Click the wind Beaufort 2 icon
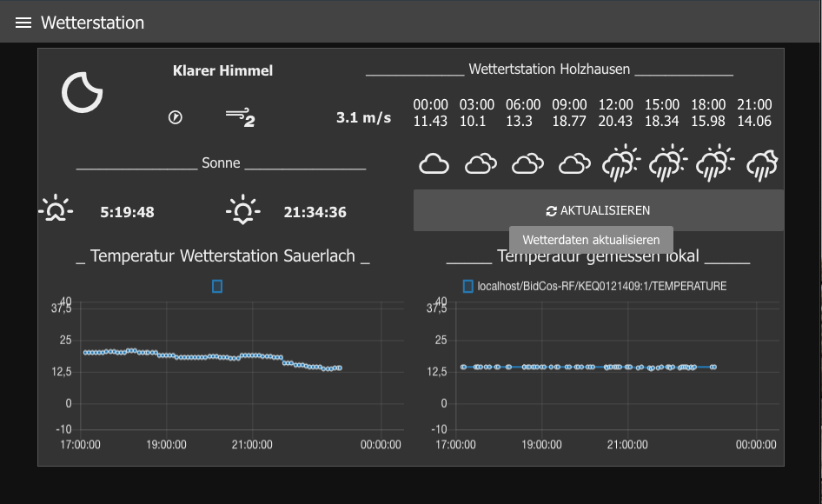The image size is (822, 504). tap(240, 117)
